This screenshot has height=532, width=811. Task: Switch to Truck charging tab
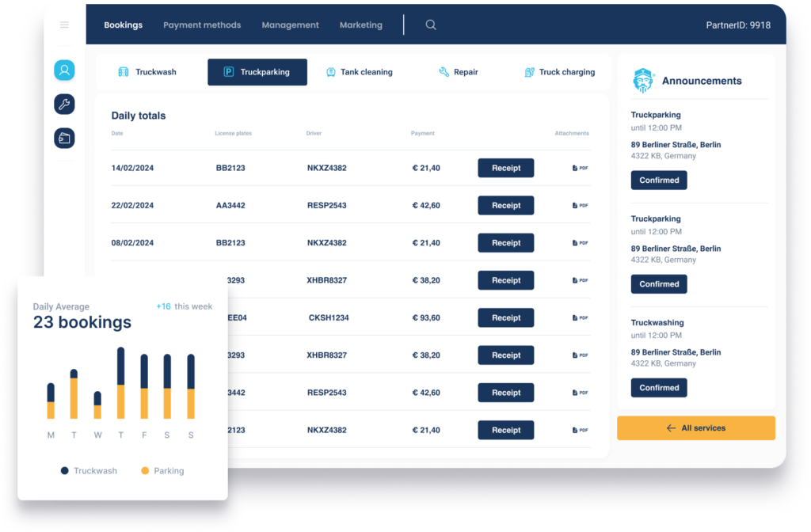[560, 72]
